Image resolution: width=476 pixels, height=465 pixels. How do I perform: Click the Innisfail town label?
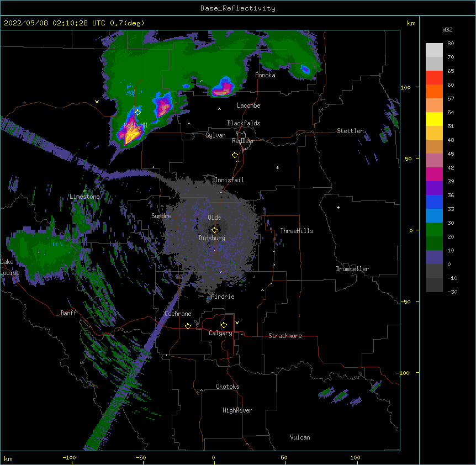point(229,180)
